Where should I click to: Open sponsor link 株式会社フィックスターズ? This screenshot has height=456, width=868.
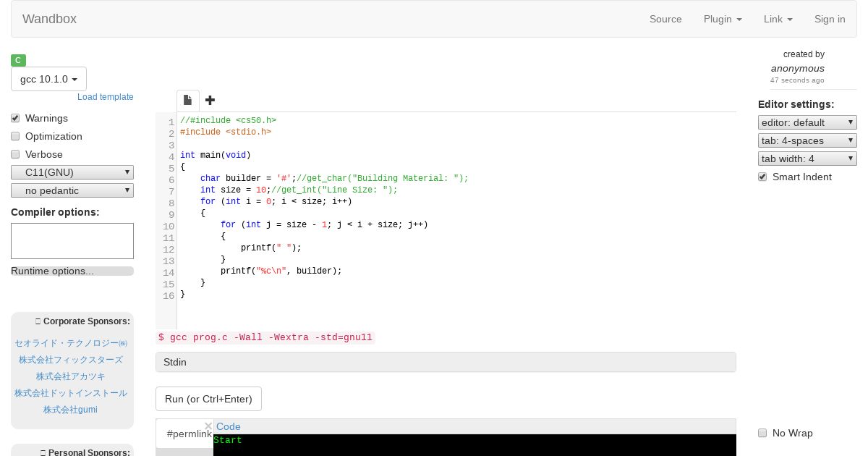coord(71,360)
